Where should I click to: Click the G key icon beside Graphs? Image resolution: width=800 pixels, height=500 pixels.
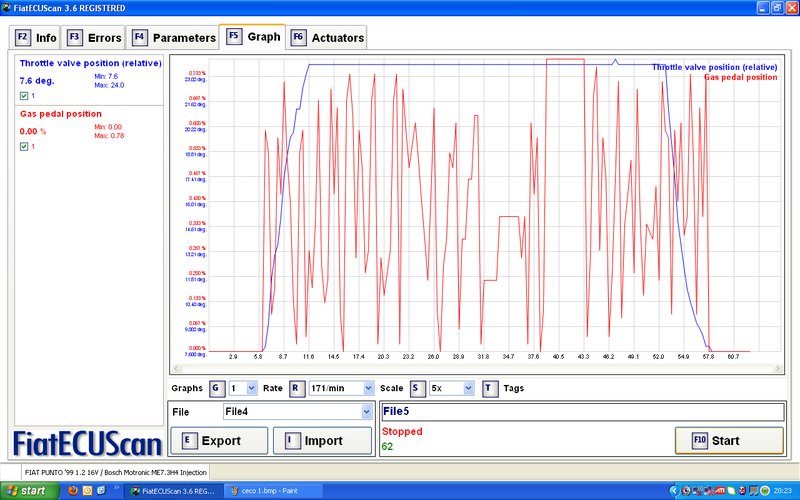(x=215, y=388)
